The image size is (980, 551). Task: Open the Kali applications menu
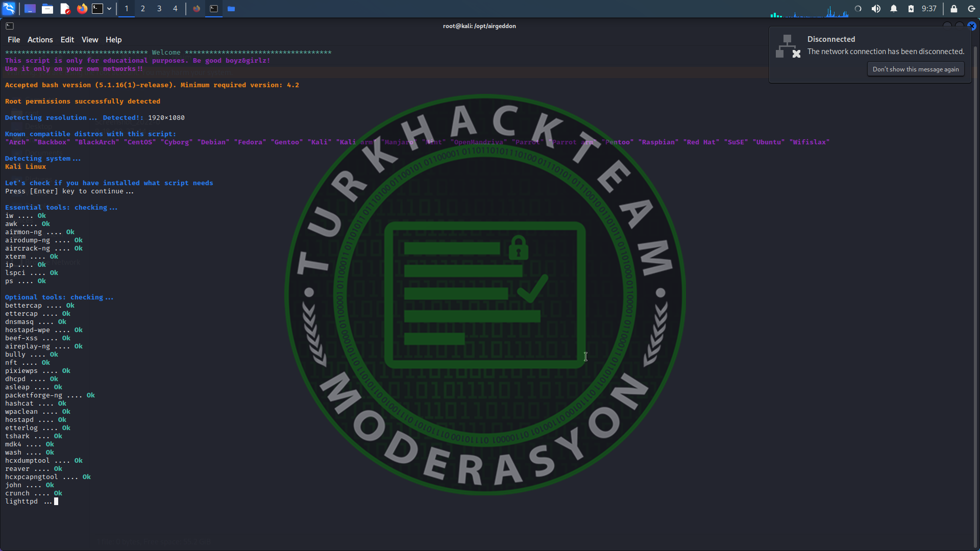click(x=9, y=9)
